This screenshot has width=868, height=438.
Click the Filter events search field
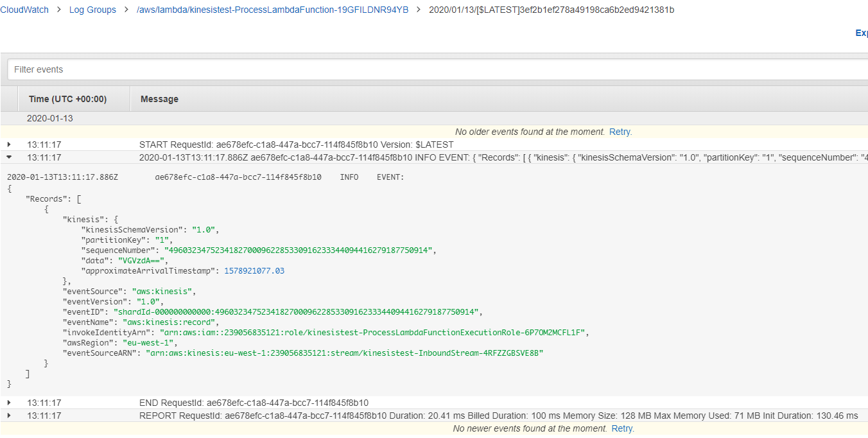437,69
